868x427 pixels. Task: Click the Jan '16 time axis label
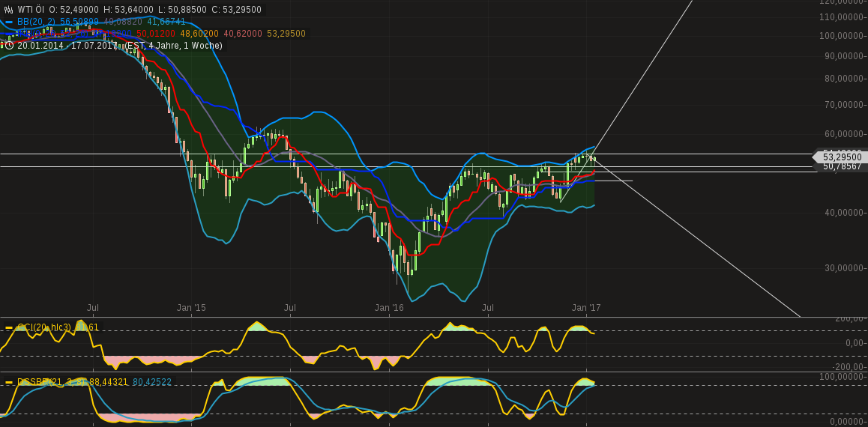tap(389, 308)
